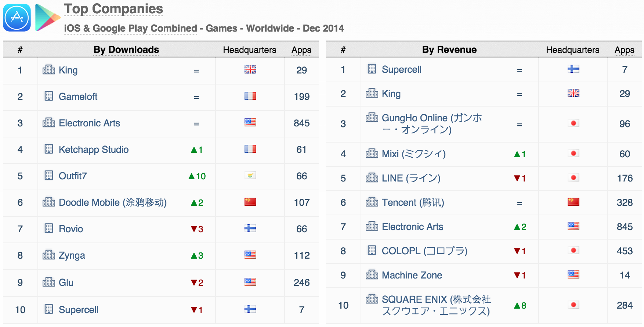Click the building icon beside Gameloft

(49, 96)
